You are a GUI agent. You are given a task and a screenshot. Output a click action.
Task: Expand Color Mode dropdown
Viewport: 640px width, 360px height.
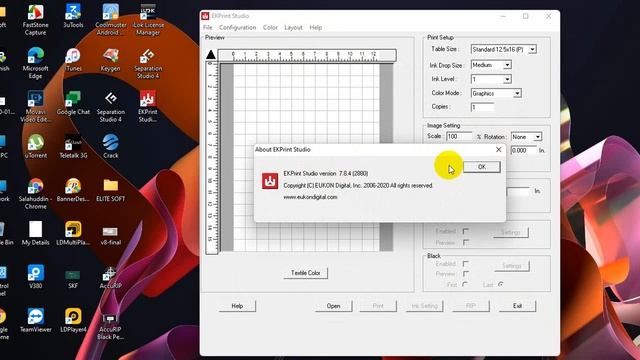517,93
